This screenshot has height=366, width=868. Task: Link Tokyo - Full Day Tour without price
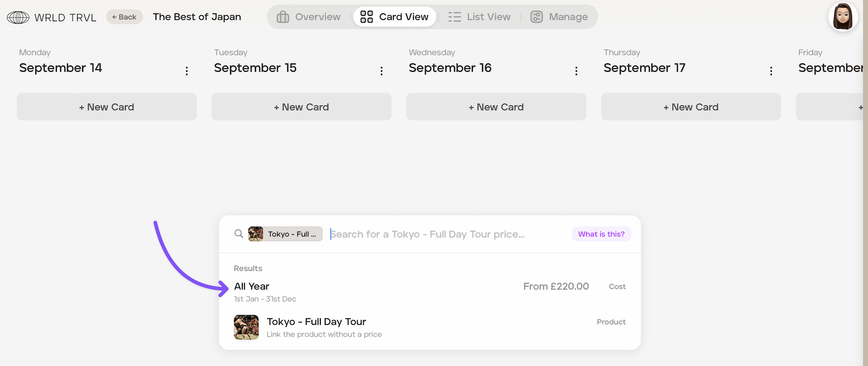pos(430,327)
